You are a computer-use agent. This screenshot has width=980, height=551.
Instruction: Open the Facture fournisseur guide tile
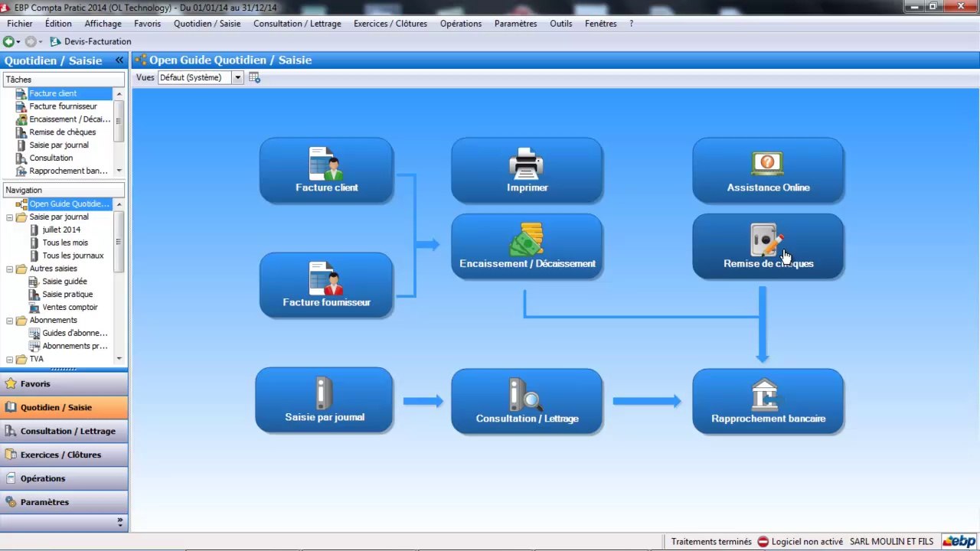[326, 285]
